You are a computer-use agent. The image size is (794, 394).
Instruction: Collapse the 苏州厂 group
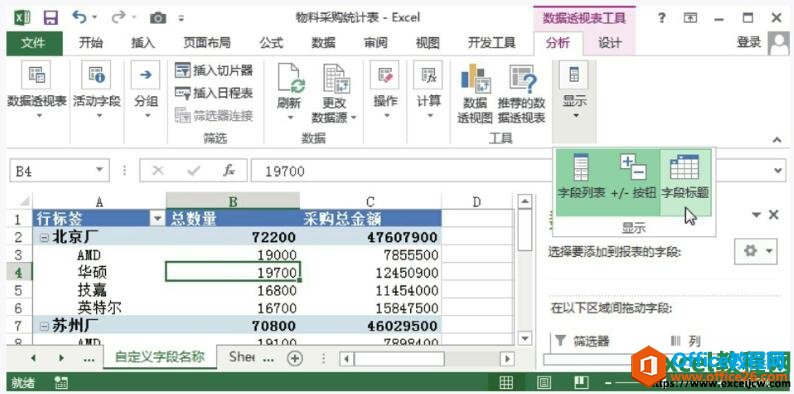click(45, 326)
